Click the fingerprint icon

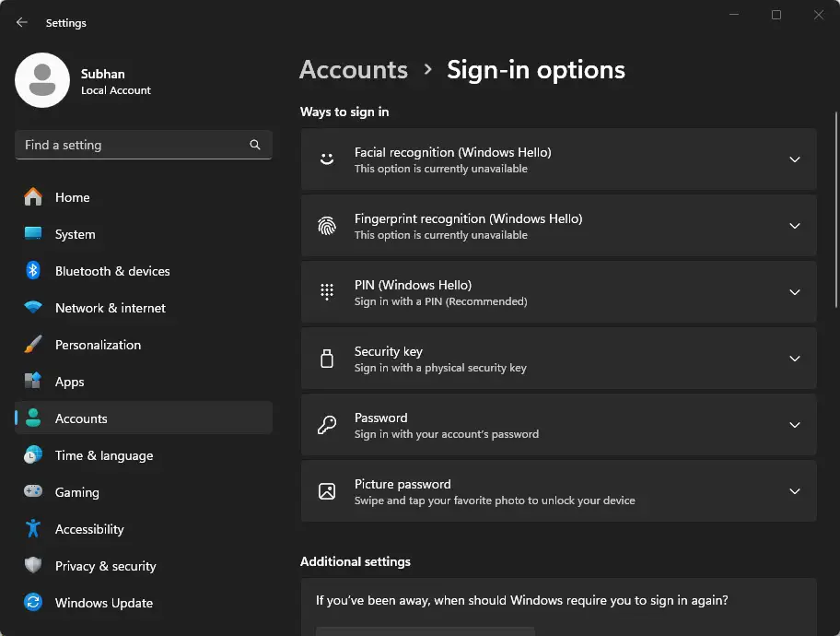point(327,226)
